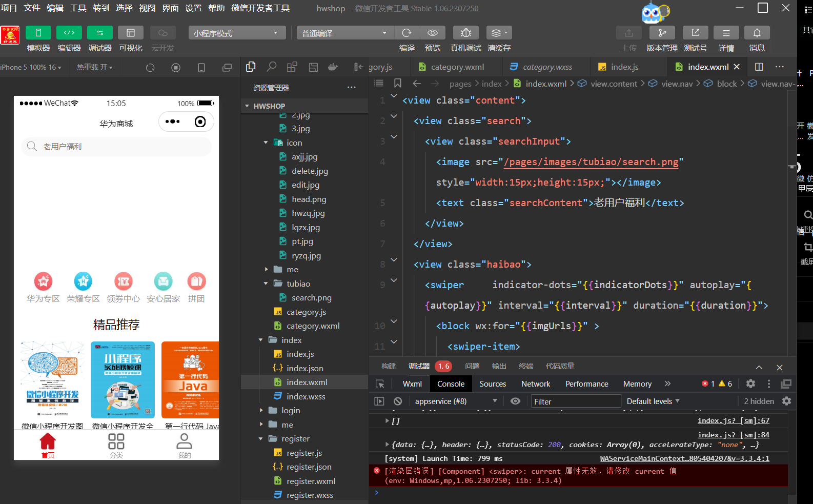Click the 编译 compile refresh icon
The image size is (813, 504).
coord(407,33)
